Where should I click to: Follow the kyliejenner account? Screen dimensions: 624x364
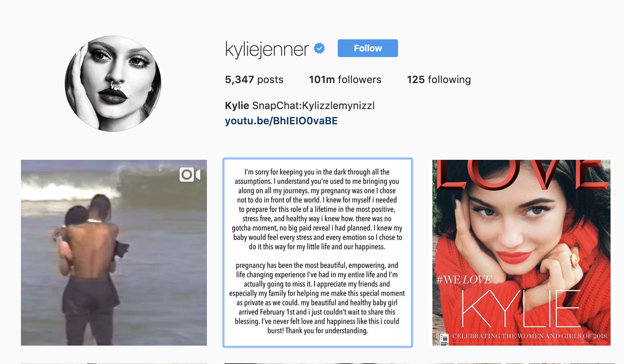(x=368, y=48)
